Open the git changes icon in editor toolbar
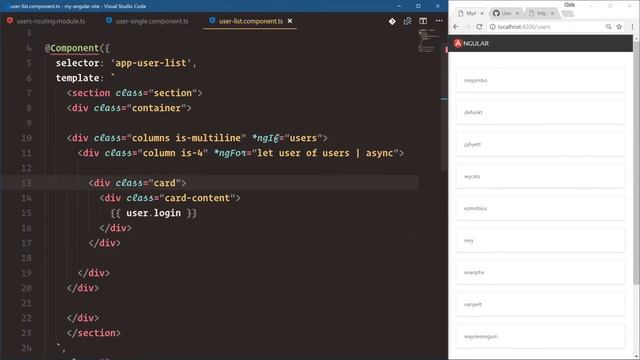Image resolution: width=640 pixels, height=360 pixels. 392,21
